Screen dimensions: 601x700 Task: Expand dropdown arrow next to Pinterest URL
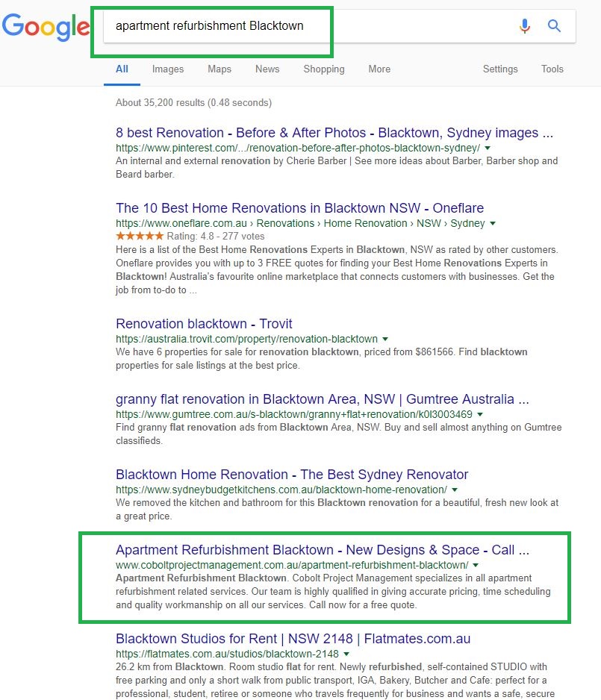pos(488,148)
